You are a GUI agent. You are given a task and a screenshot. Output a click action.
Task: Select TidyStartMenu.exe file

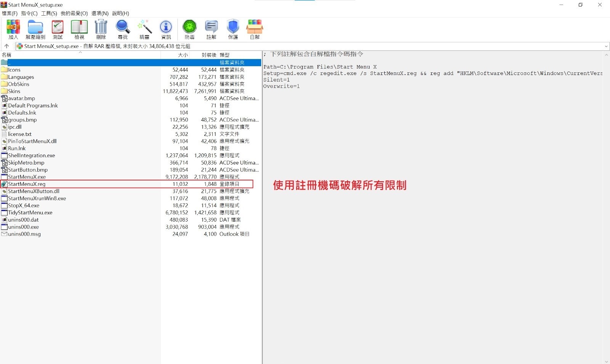click(131, 212)
